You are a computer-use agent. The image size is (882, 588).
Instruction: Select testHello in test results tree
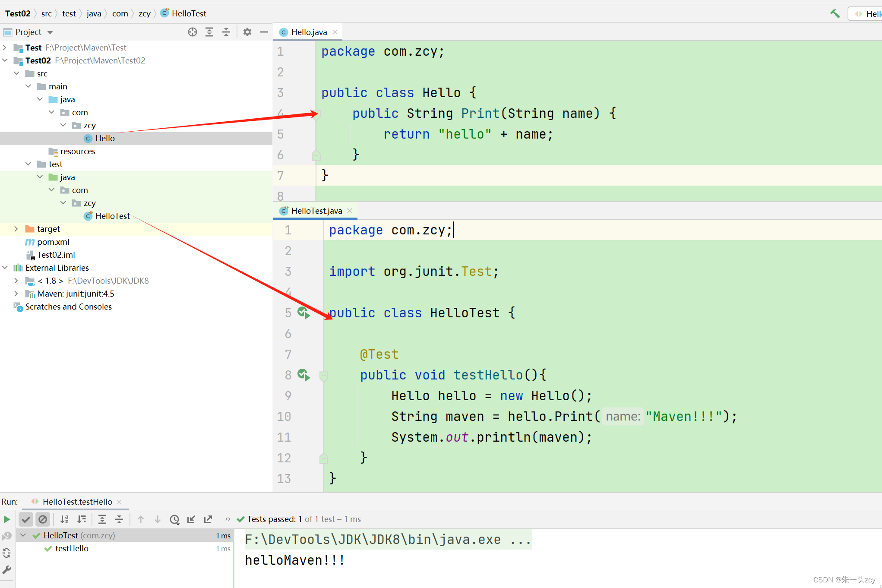(72, 548)
